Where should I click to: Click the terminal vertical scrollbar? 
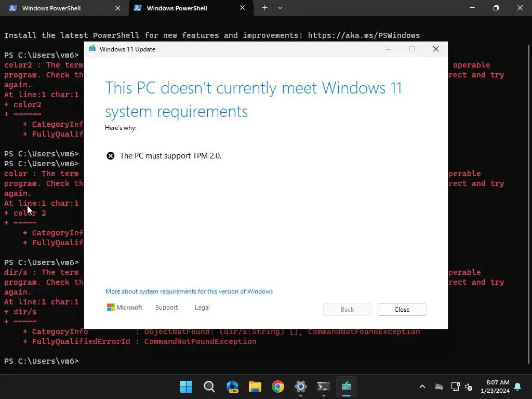(528, 204)
